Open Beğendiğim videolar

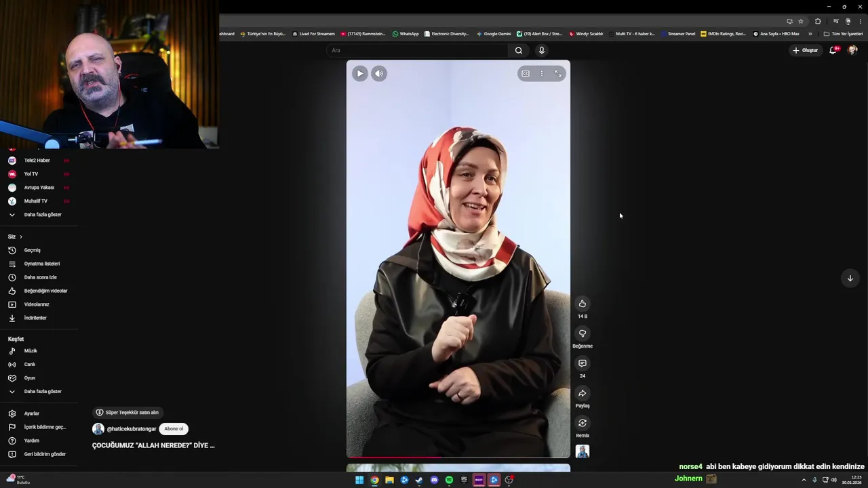pyautogui.click(x=39, y=291)
